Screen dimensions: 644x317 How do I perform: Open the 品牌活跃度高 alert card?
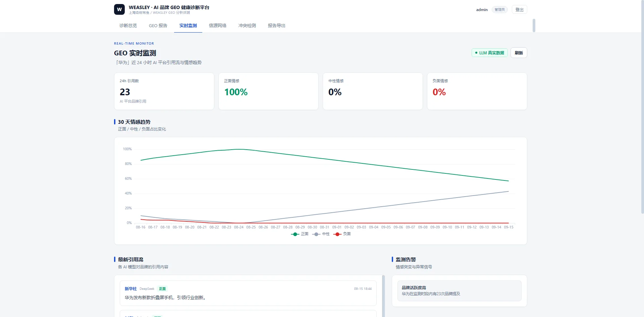point(459,291)
